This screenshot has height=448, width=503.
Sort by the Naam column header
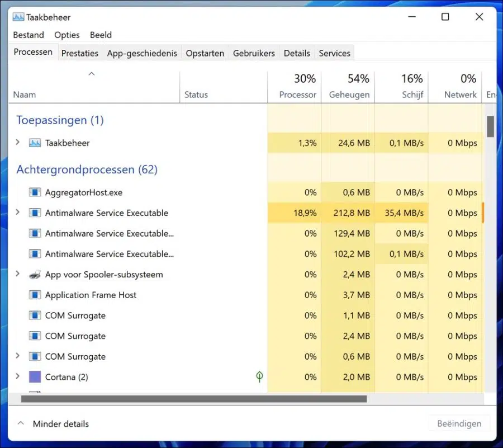pyautogui.click(x=94, y=87)
